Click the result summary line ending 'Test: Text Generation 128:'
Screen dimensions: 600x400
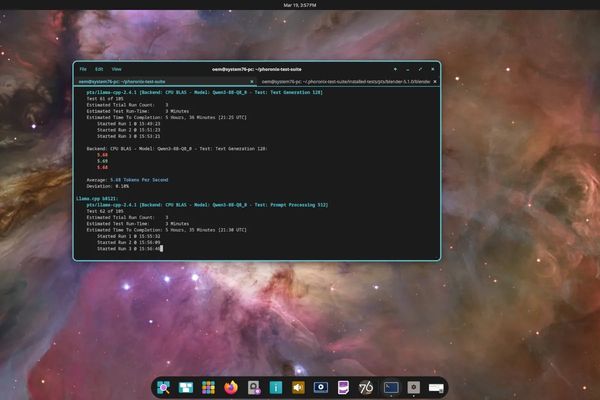point(176,149)
